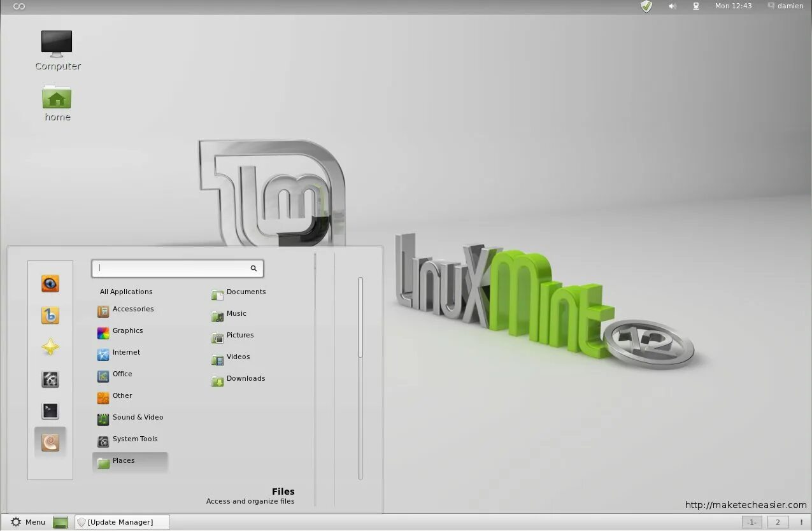Click the Menu button in bottom panel
The width and height of the screenshot is (812, 531).
tap(28, 523)
